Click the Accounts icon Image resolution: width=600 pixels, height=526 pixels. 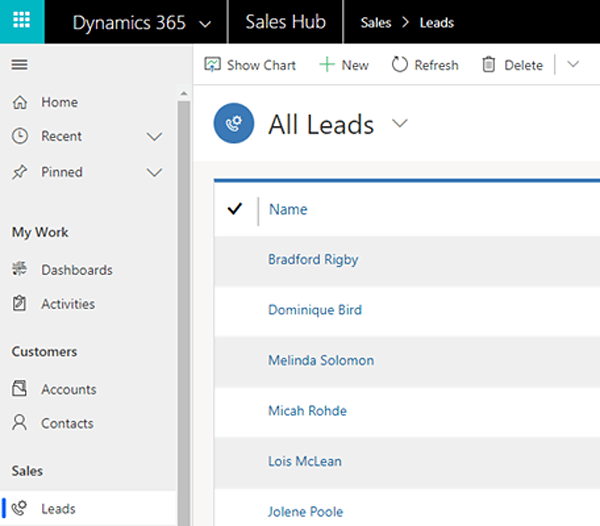[20, 388]
